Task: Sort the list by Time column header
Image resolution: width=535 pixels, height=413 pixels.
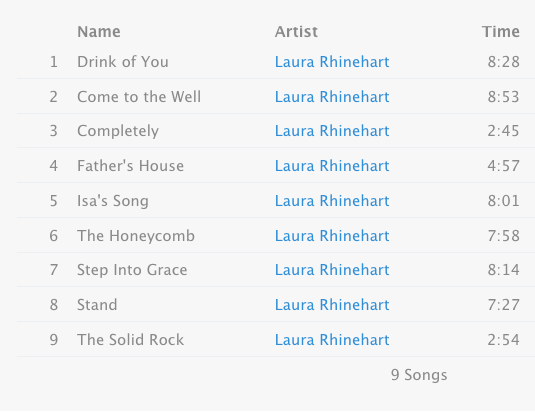Action: tap(501, 32)
